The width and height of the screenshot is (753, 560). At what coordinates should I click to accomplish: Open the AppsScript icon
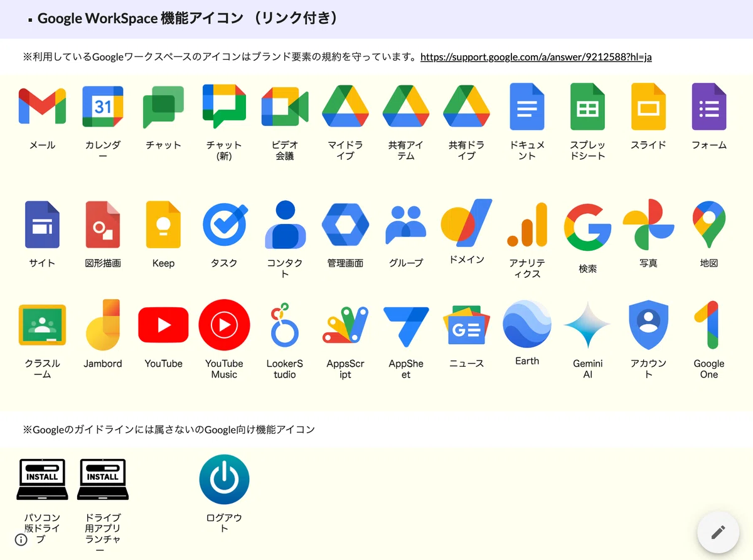click(x=345, y=325)
